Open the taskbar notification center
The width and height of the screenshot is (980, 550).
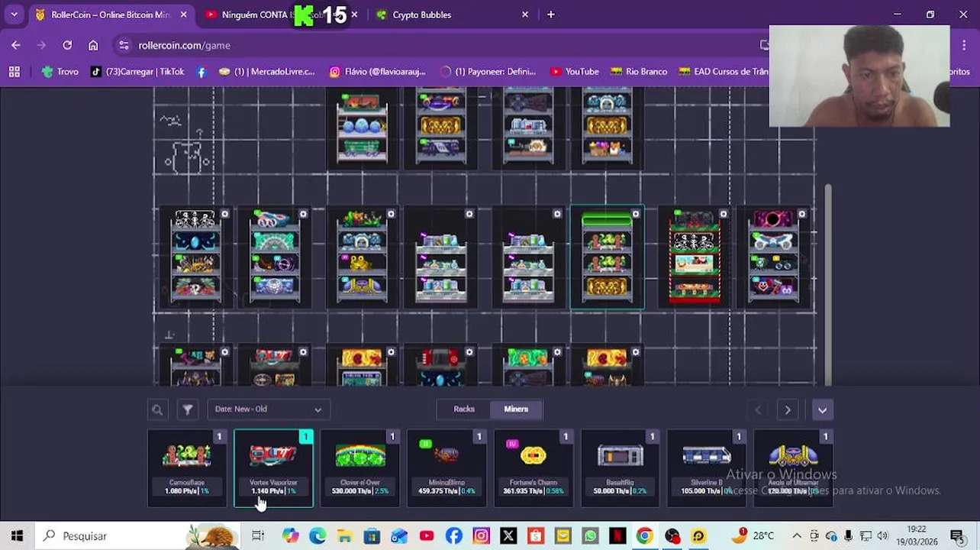957,535
